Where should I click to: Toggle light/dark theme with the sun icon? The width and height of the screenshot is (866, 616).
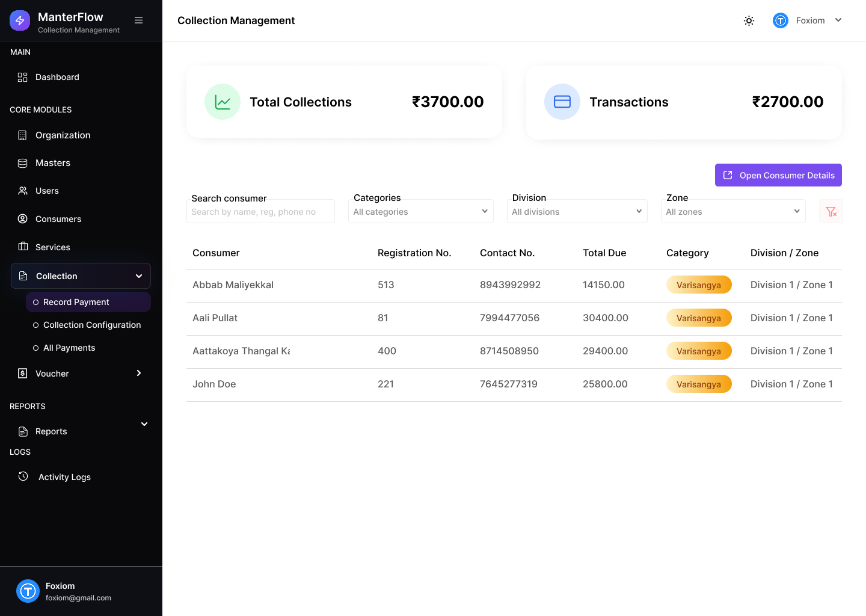[x=749, y=20]
